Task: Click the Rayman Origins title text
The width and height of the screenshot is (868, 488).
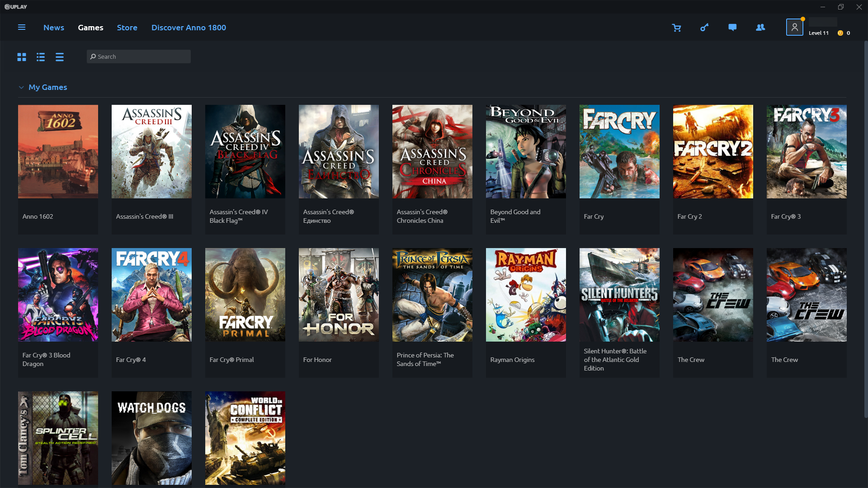Action: point(512,360)
